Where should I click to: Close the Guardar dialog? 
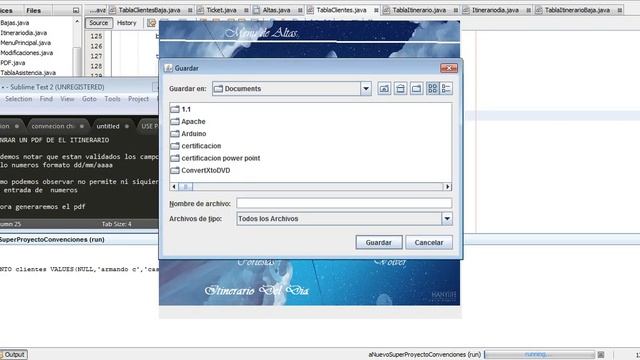(x=449, y=68)
